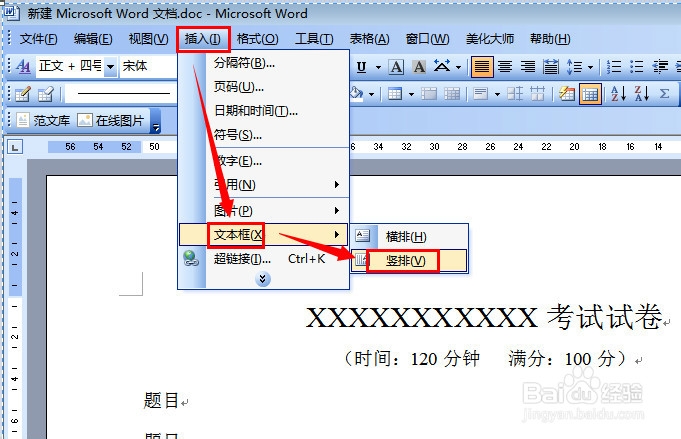Image resolution: width=681 pixels, height=439 pixels.
Task: Expand the full Insert menu chevrons
Action: click(x=263, y=279)
